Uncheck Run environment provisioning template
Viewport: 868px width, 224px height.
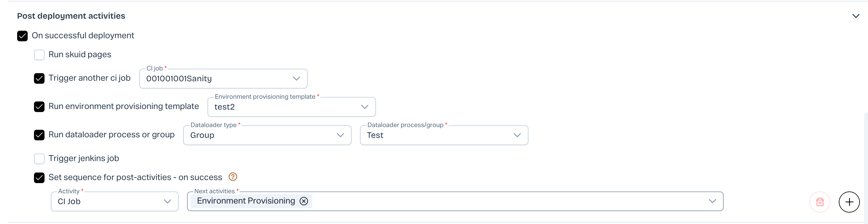[39, 107]
